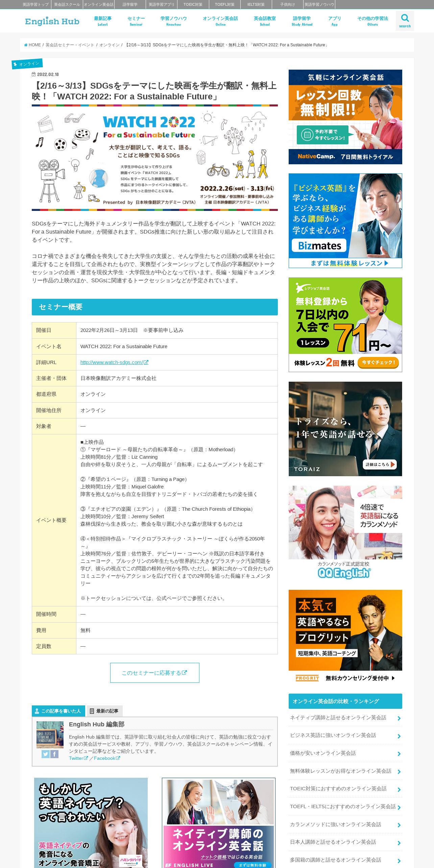
Task: Click the home icon in breadcrumb
Action: point(26,45)
